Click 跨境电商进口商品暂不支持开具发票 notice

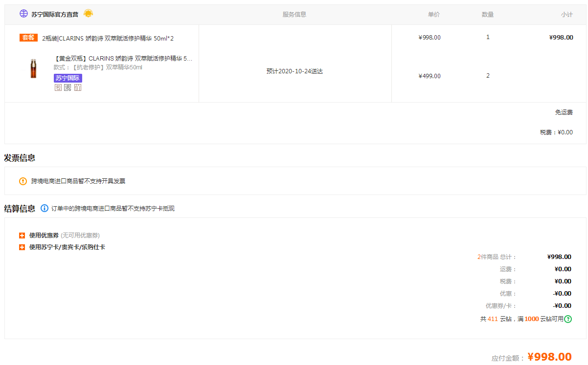coord(78,181)
